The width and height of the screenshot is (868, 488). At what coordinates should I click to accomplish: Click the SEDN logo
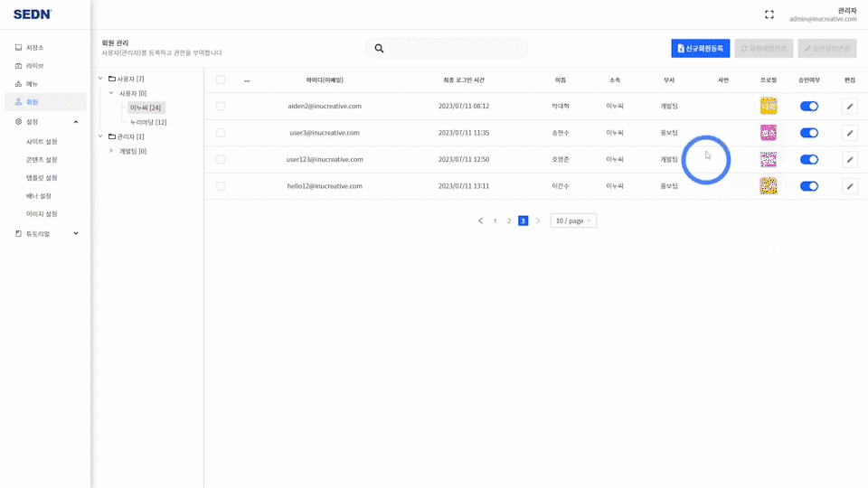tap(33, 14)
